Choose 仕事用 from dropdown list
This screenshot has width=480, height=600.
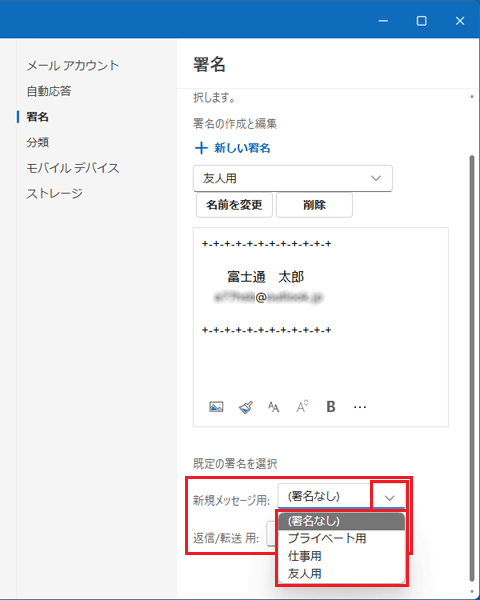[341, 556]
